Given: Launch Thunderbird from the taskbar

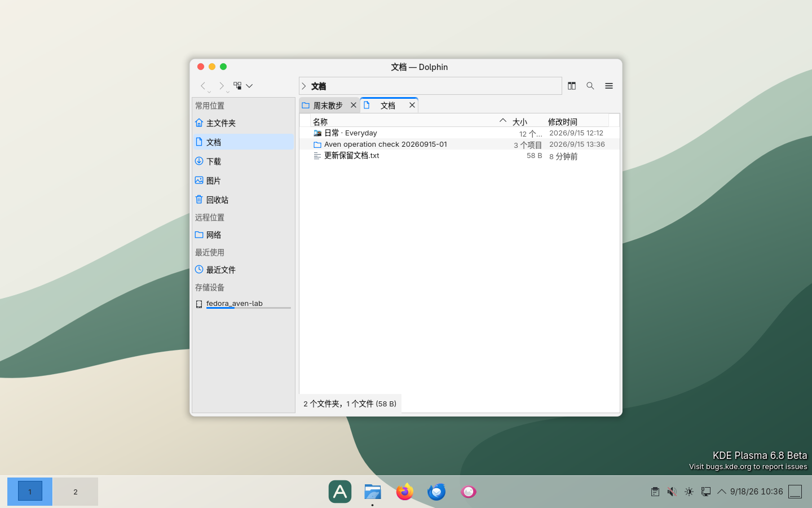Looking at the screenshot, I should point(436,492).
